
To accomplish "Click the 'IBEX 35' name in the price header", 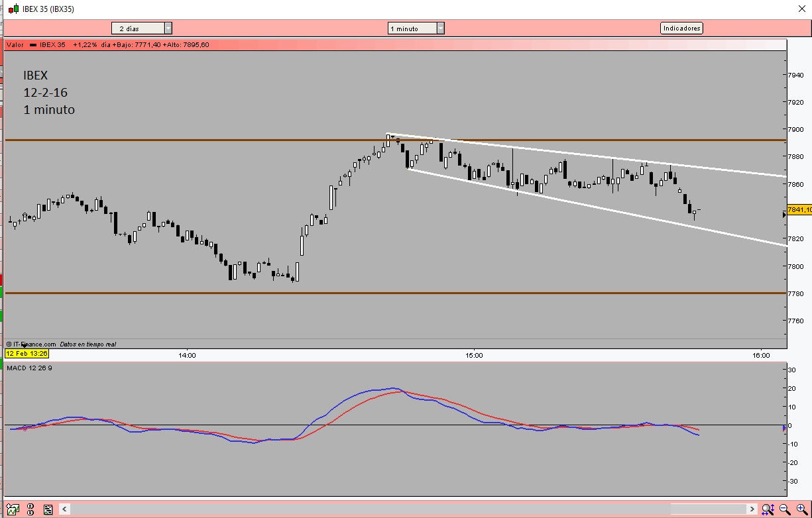I will point(52,44).
